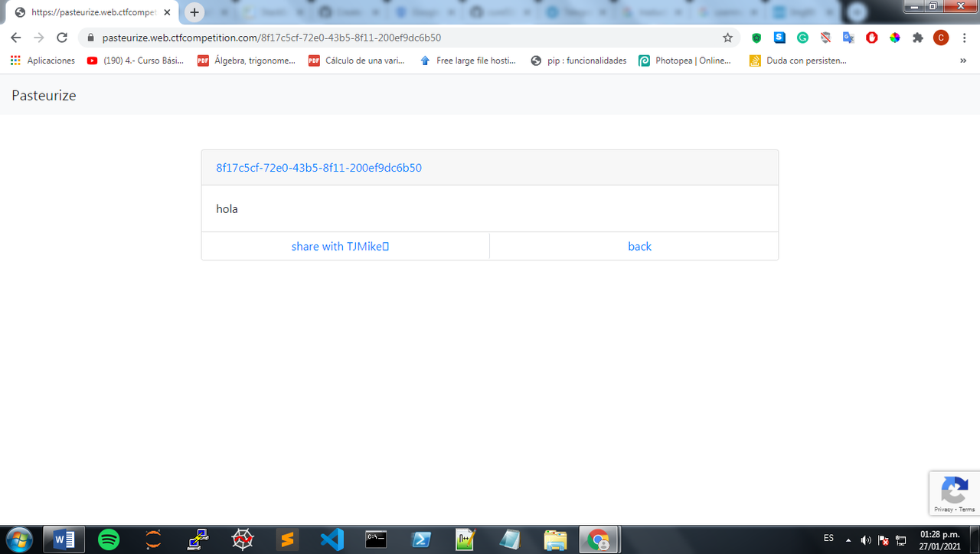
Task: Open the Duda con persisten... bookmark
Action: pyautogui.click(x=798, y=61)
